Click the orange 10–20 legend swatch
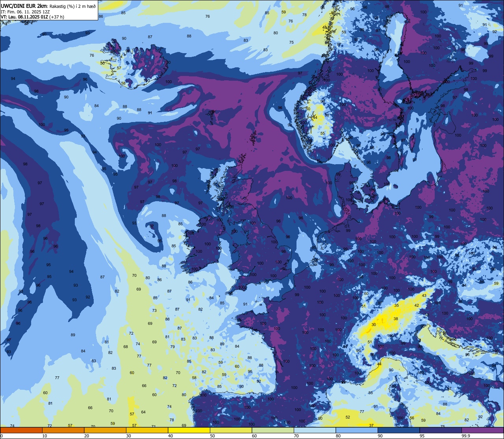The height and width of the screenshot is (439, 504). click(63, 430)
